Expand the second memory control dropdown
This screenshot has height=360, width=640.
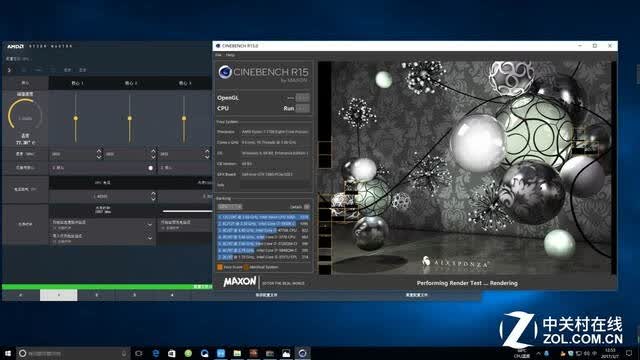pos(150,238)
